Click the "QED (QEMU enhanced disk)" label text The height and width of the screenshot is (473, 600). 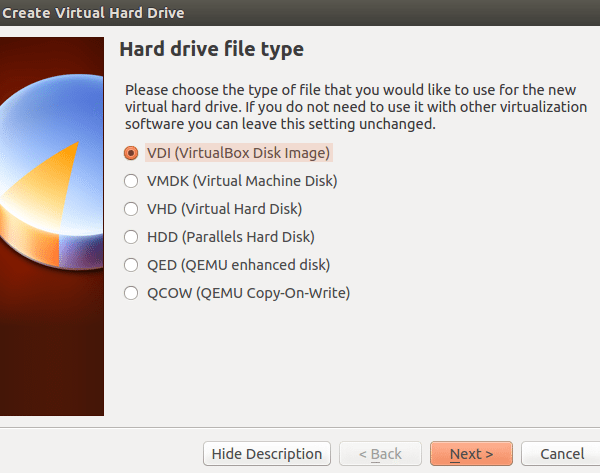click(x=238, y=265)
